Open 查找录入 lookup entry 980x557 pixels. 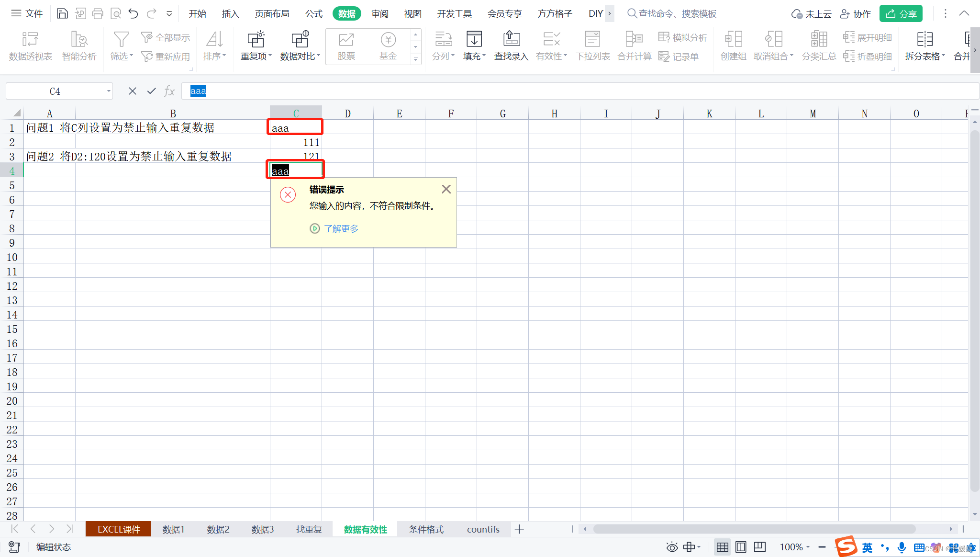click(x=511, y=46)
